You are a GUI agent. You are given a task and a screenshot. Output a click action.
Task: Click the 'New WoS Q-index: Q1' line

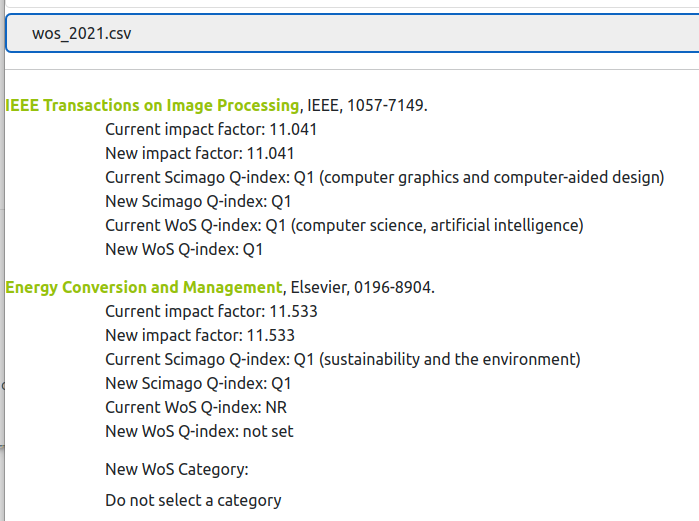184,249
